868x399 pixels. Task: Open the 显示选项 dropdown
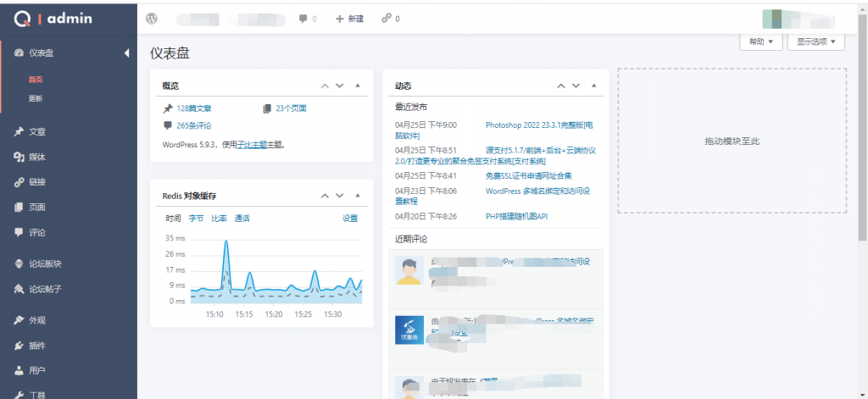pos(816,42)
